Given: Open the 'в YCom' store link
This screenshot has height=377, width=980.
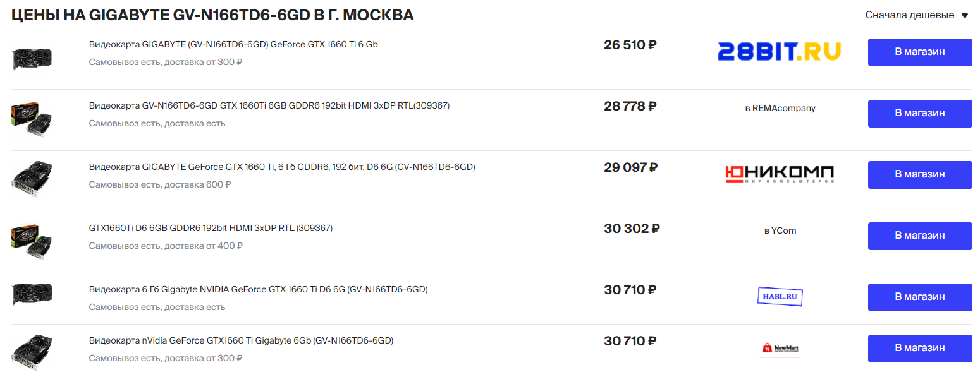Looking at the screenshot, I should 780,230.
